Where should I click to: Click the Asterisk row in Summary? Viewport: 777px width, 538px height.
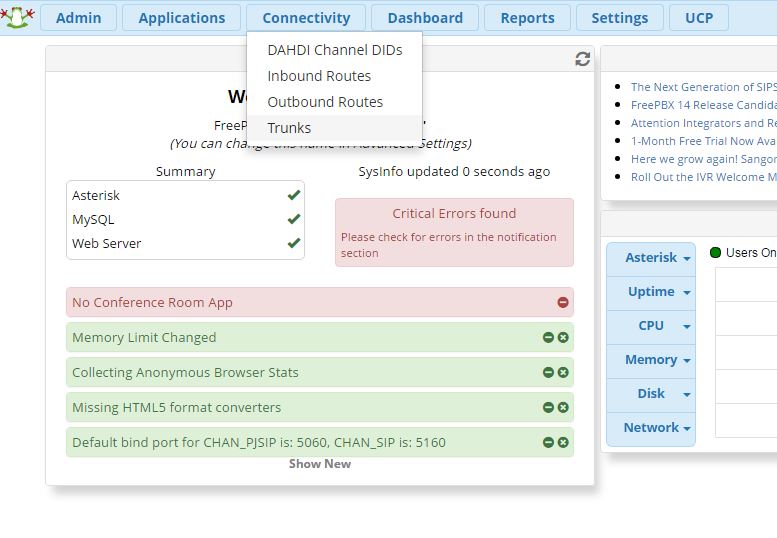185,195
